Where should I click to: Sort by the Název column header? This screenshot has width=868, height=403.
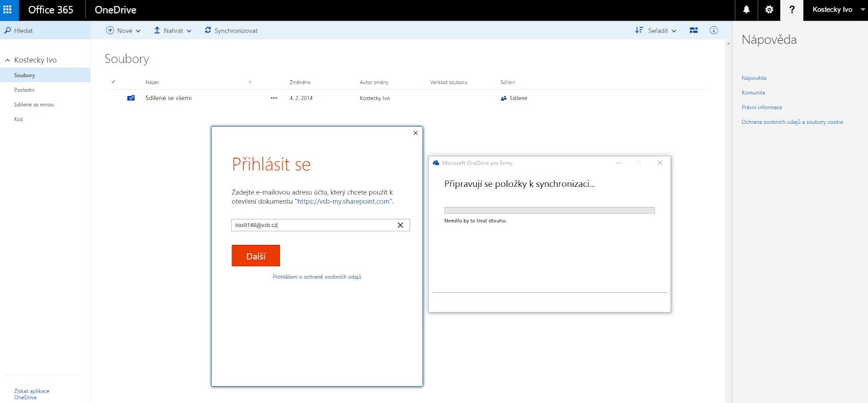point(152,83)
